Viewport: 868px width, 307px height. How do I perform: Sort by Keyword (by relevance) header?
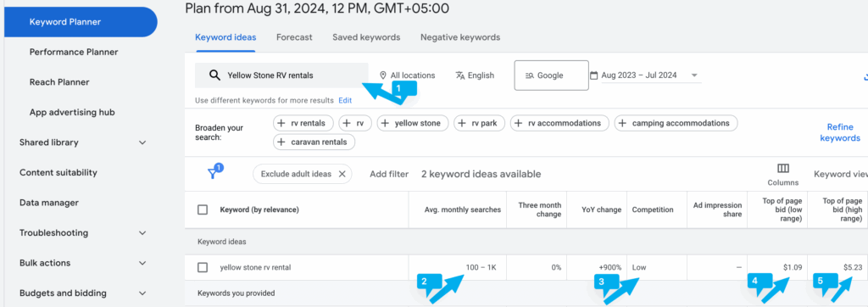point(259,210)
